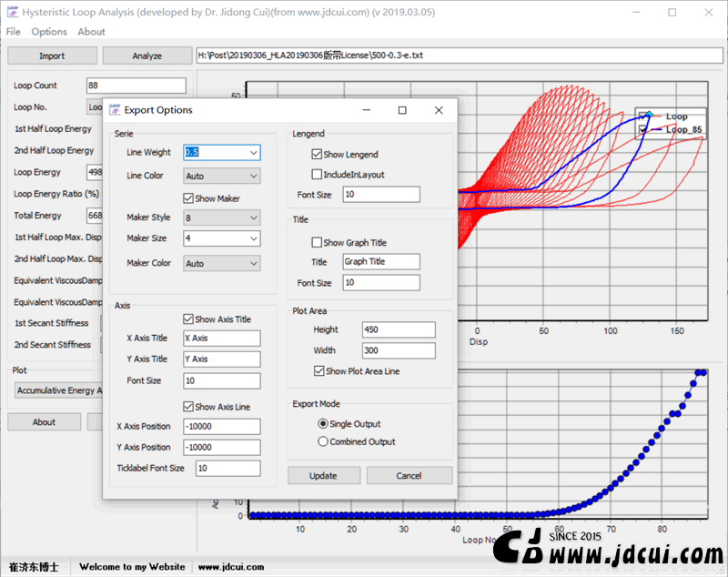Click the Accumulative Energy plot button
The width and height of the screenshot is (728, 577).
(59, 390)
